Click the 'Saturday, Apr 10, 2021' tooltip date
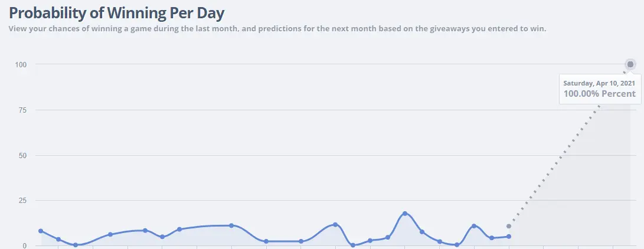The height and width of the screenshot is (249, 644). click(x=599, y=83)
